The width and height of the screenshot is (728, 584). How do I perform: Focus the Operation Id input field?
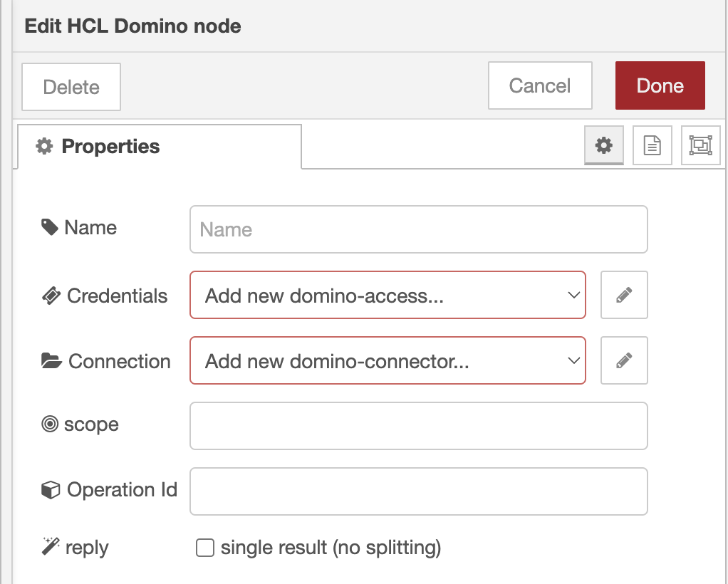418,491
